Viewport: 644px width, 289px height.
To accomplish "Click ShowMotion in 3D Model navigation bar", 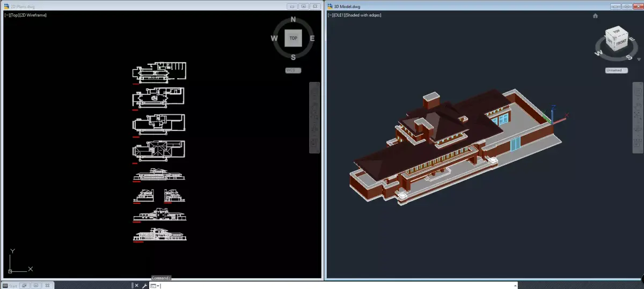I will click(638, 142).
